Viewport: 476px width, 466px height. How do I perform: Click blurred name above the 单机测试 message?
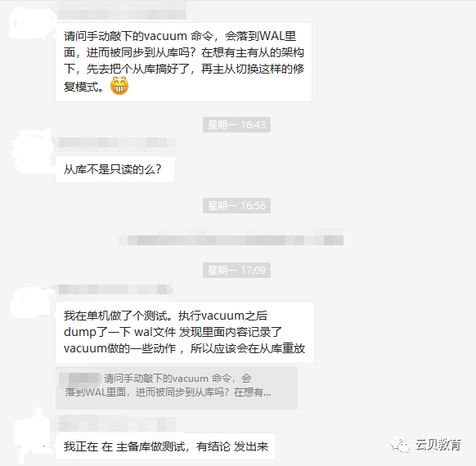115,289
